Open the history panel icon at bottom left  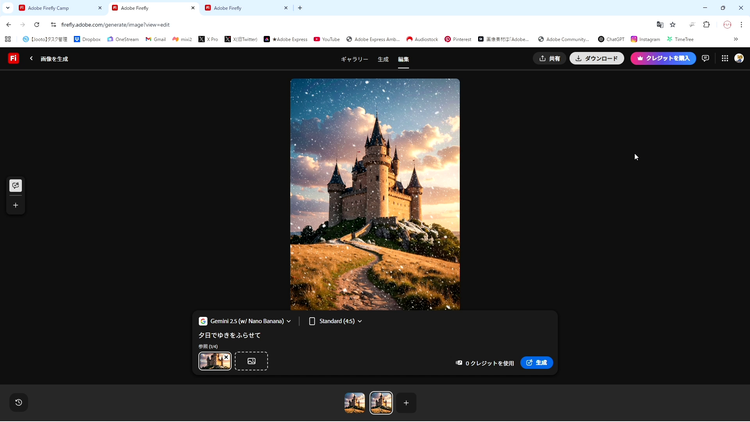(18, 402)
